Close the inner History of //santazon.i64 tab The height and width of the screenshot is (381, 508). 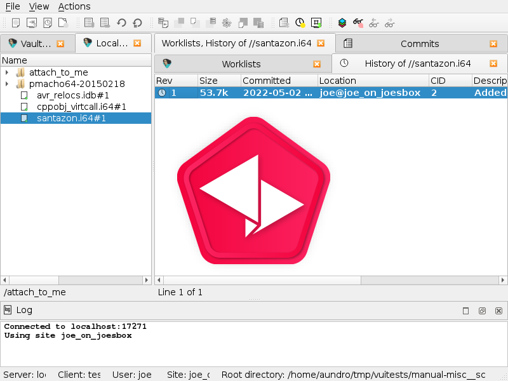pyautogui.click(x=494, y=63)
